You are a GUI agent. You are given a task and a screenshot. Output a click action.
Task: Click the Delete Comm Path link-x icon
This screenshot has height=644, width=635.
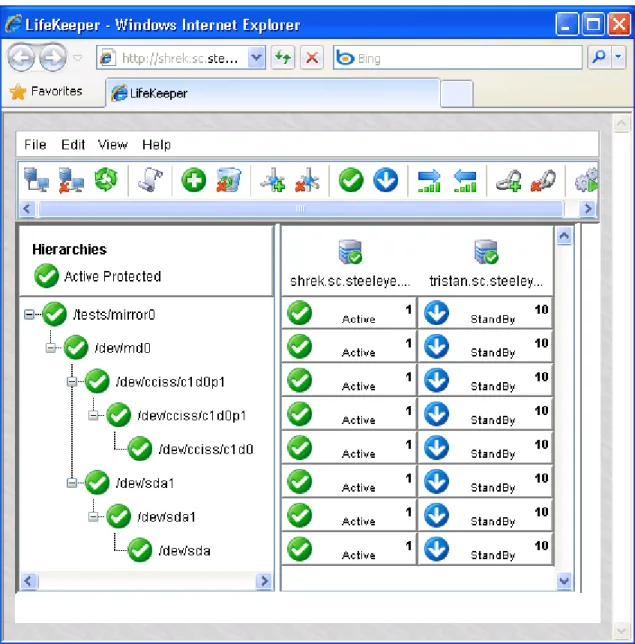point(543,181)
